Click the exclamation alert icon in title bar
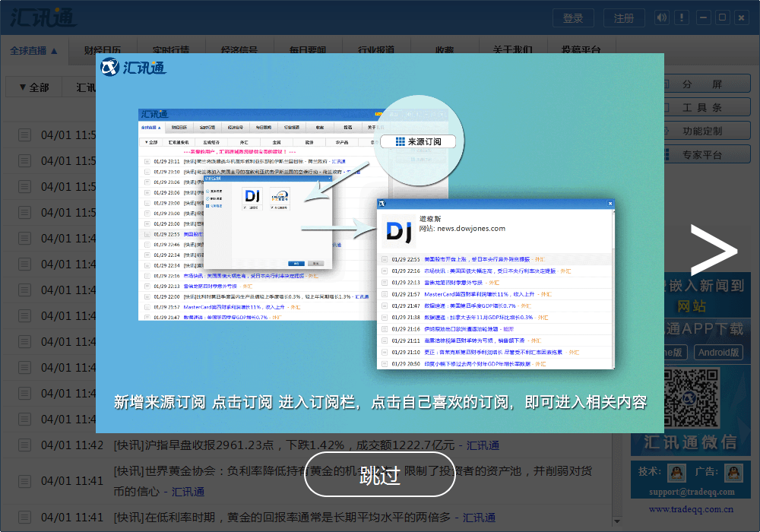The image size is (760, 532). 682,18
